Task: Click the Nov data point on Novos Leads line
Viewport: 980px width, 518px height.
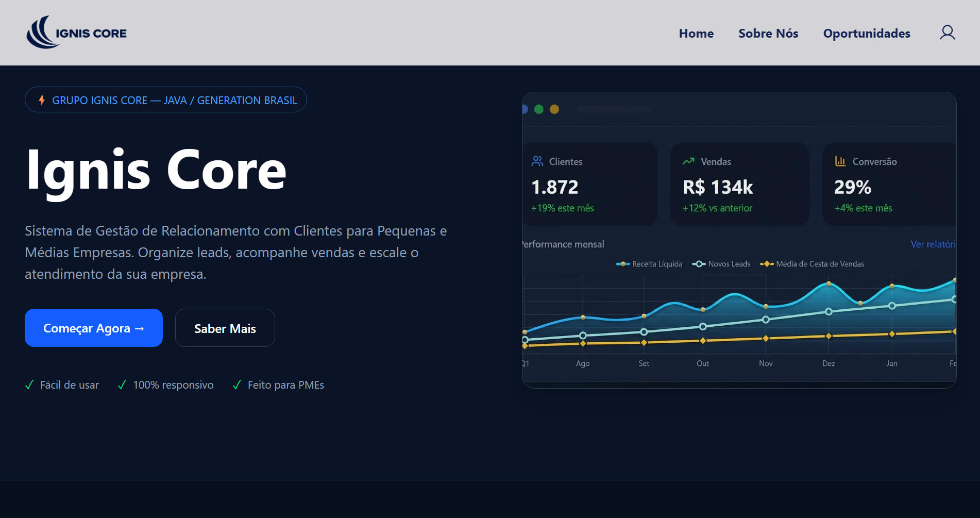Action: [x=766, y=320]
